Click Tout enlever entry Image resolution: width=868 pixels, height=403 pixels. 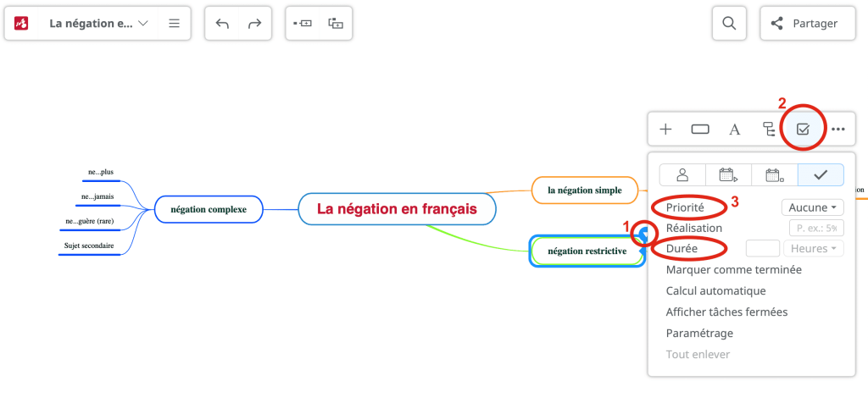tap(698, 355)
